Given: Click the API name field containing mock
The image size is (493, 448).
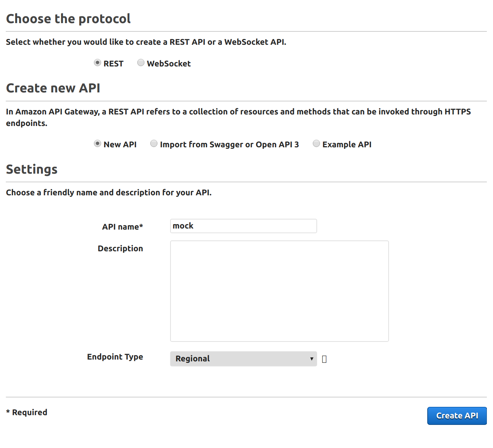Looking at the screenshot, I should click(x=243, y=226).
